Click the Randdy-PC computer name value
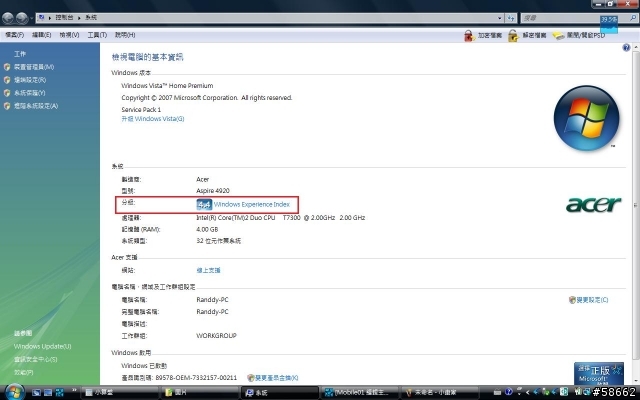 point(212,300)
